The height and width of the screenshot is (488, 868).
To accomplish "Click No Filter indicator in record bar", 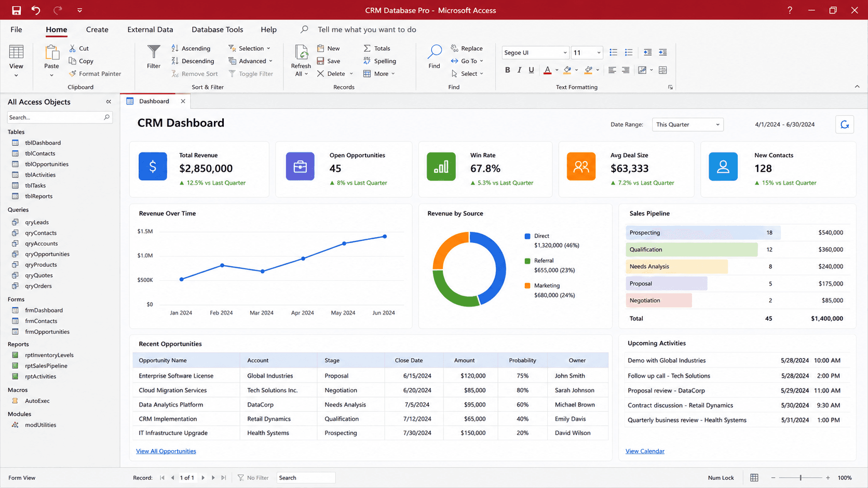I will (x=253, y=478).
